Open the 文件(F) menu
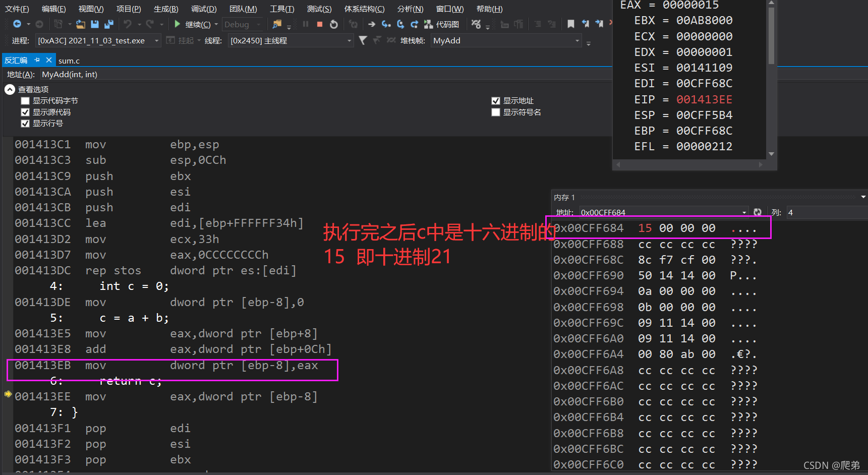The width and height of the screenshot is (868, 475). pos(17,9)
